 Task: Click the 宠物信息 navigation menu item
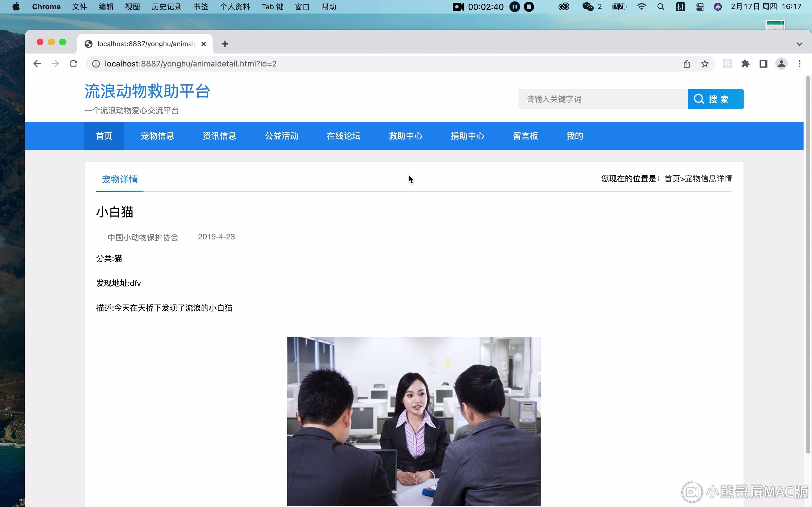157,136
